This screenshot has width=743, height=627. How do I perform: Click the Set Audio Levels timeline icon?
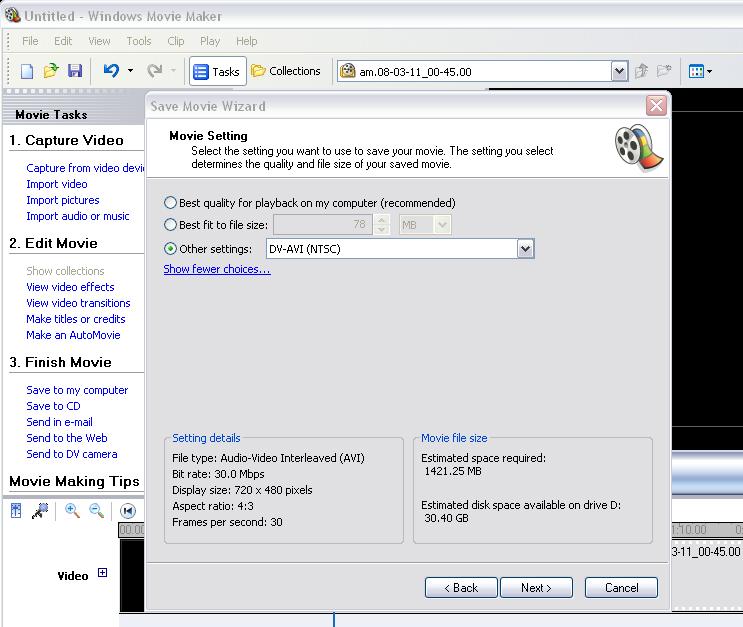(16, 510)
